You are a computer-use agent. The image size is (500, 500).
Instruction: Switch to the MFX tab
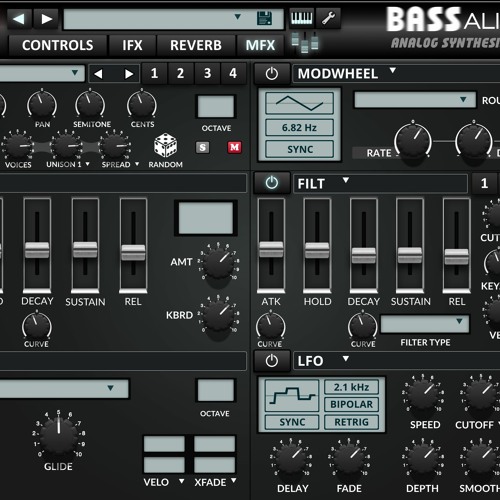coord(260,45)
